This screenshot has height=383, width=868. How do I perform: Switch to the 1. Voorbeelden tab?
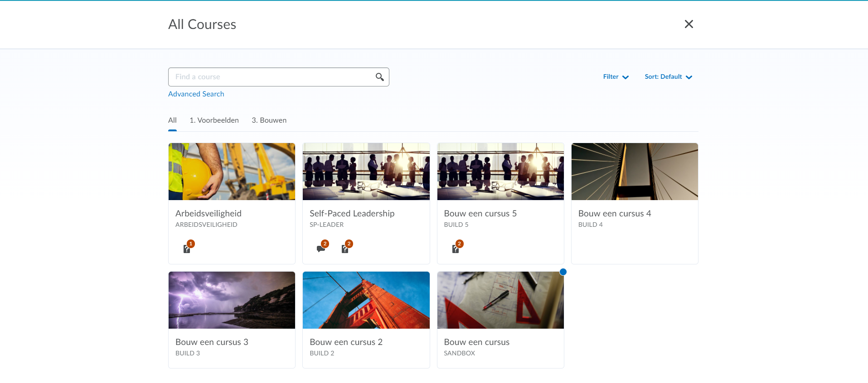click(x=214, y=120)
